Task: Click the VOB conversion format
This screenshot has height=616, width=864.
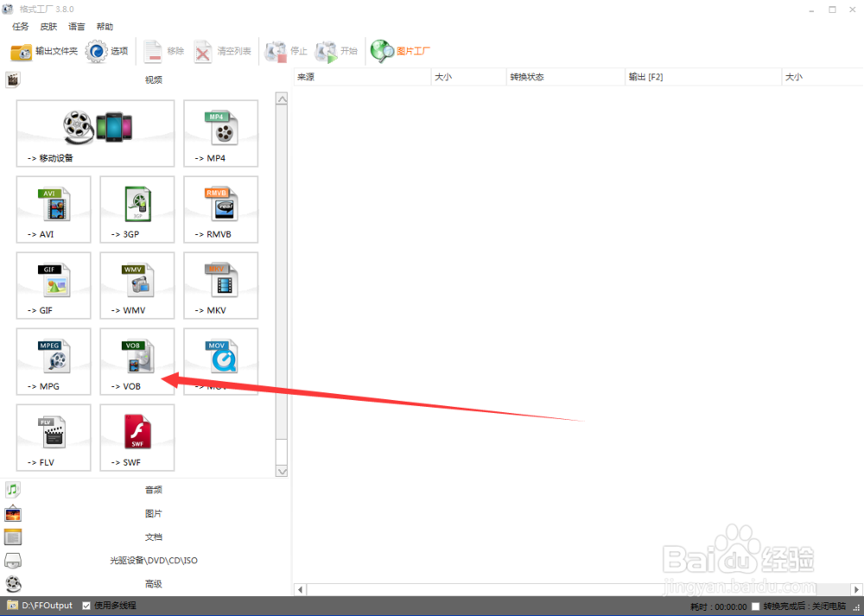Action: (x=137, y=361)
